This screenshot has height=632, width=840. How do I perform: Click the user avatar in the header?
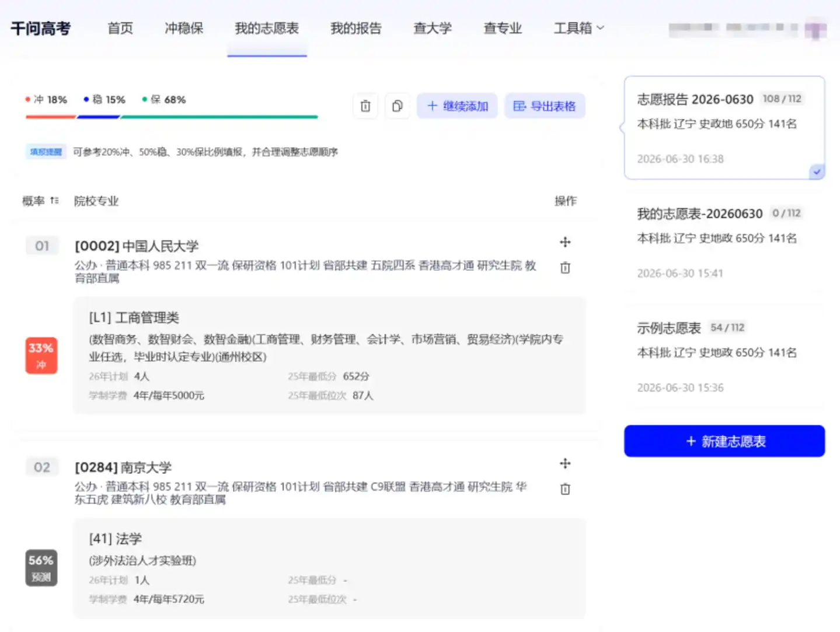(815, 28)
